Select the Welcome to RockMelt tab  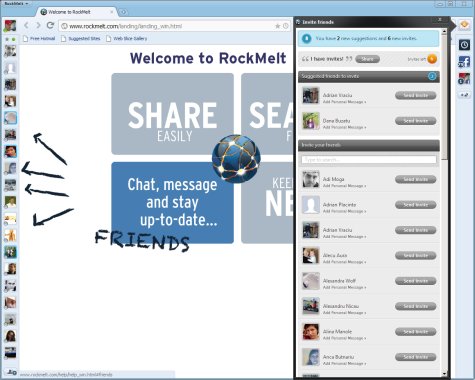(75, 12)
